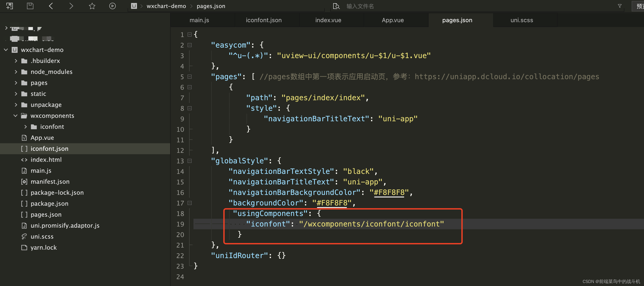Open the filter funnel icon near the tabs

pos(619,6)
